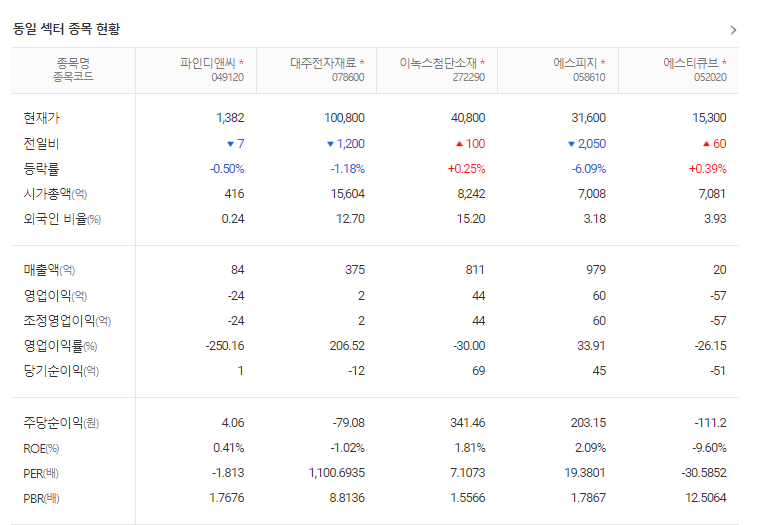This screenshot has width=757, height=525.
Task: Select change rate -0.50%
Action: [227, 169]
